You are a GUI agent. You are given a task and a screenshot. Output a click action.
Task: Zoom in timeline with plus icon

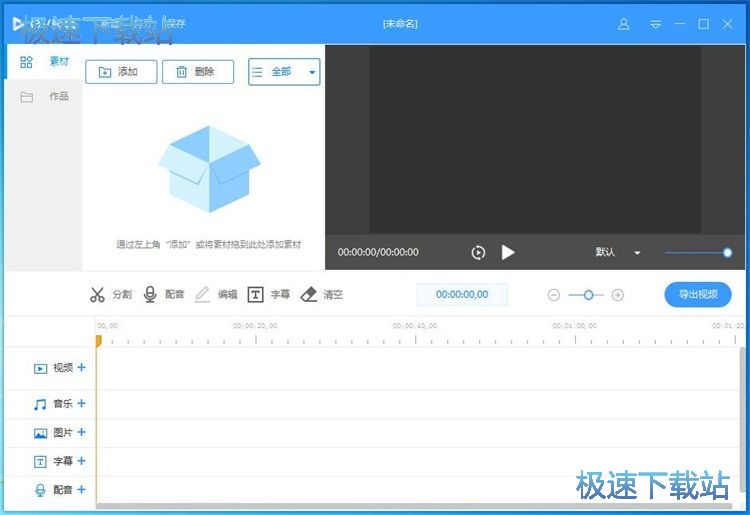(x=618, y=294)
